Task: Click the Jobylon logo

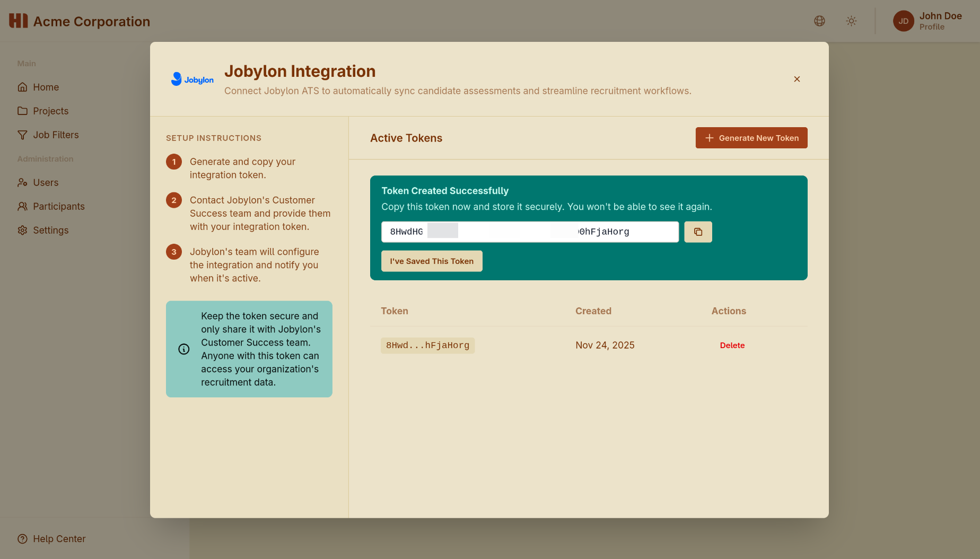Action: pos(192,79)
